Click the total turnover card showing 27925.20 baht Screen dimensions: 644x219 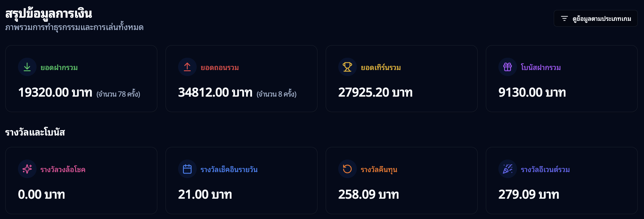point(401,78)
